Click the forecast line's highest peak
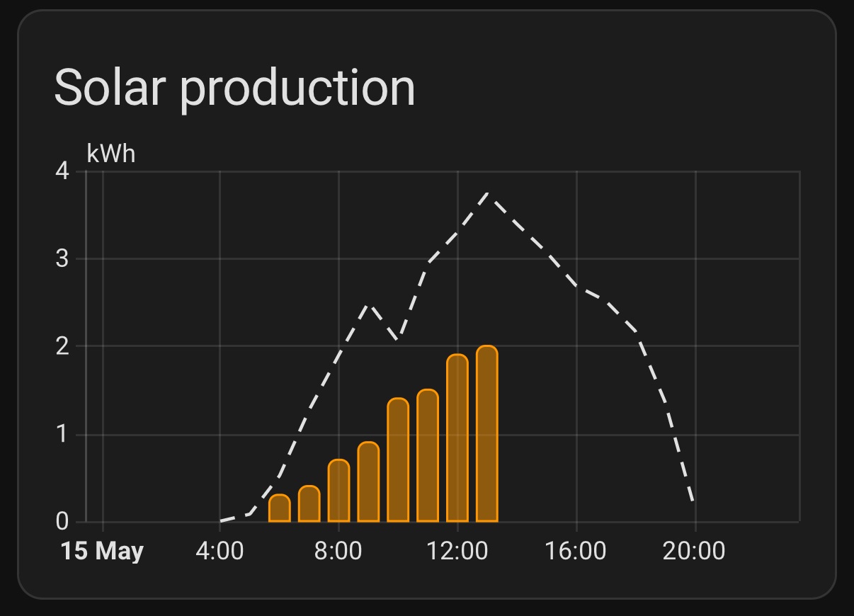854x616 pixels. coord(487,193)
